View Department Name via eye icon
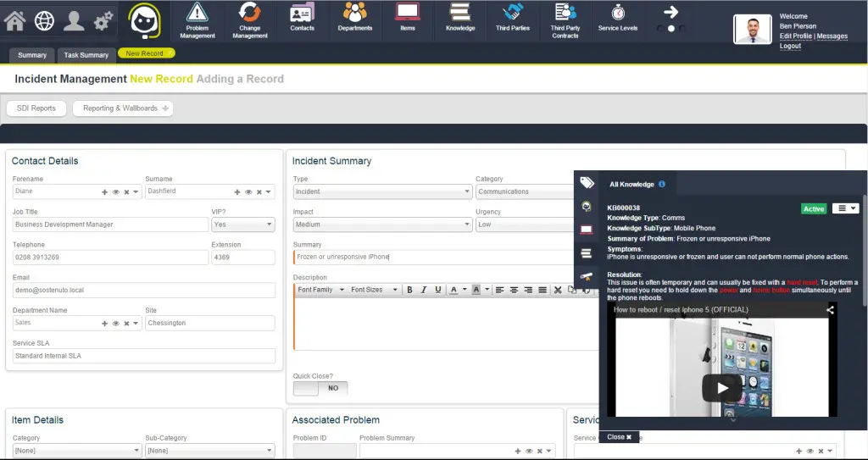Image resolution: width=868 pixels, height=460 pixels. [x=115, y=324]
